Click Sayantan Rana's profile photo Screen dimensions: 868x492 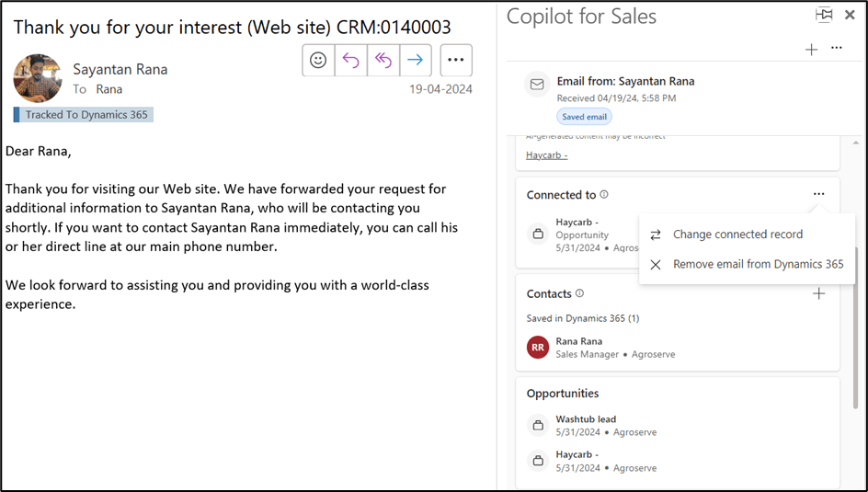coord(38,77)
